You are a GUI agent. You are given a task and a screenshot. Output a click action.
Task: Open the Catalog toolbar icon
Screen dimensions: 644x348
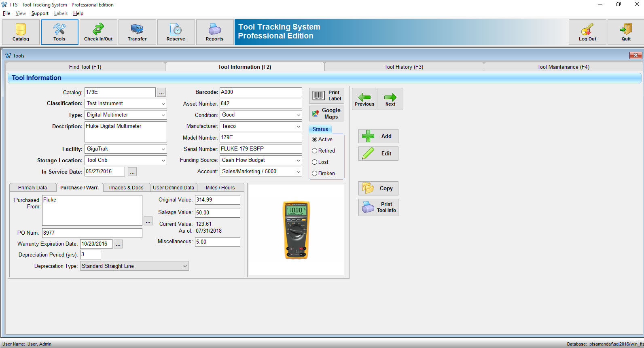[21, 29]
